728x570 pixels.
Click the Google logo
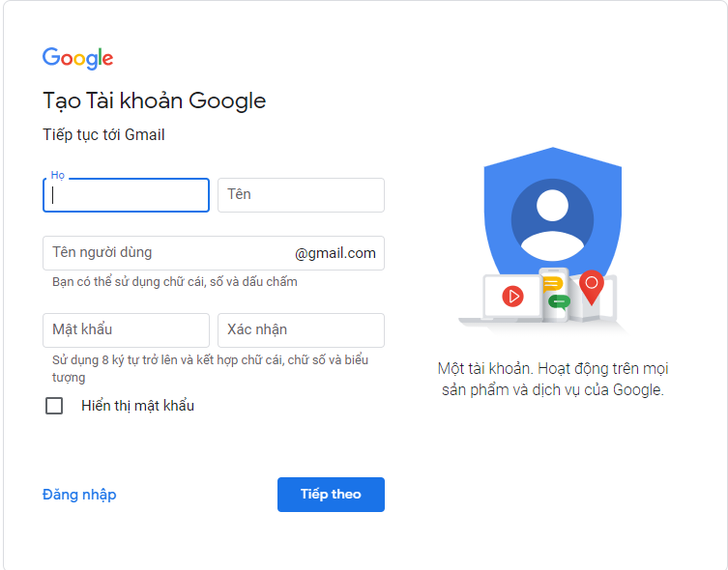point(77,58)
